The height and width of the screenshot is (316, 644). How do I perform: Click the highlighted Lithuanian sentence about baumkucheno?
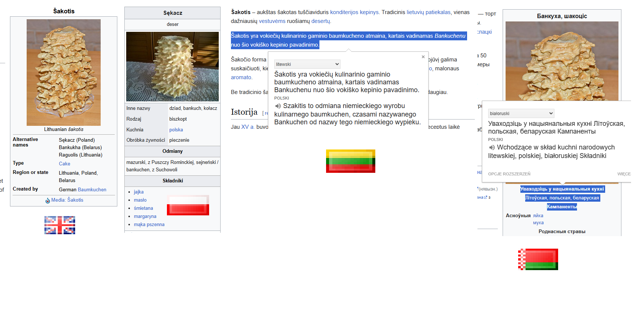pyautogui.click(x=348, y=40)
